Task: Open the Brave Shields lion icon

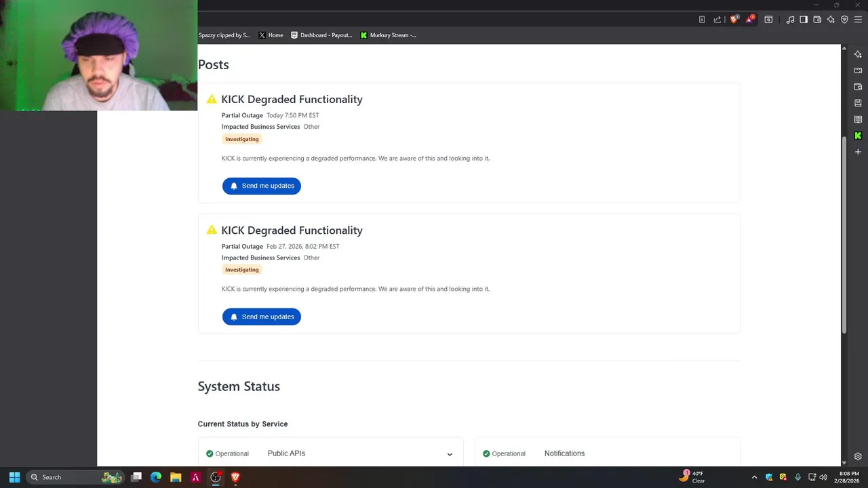Action: 733,20
